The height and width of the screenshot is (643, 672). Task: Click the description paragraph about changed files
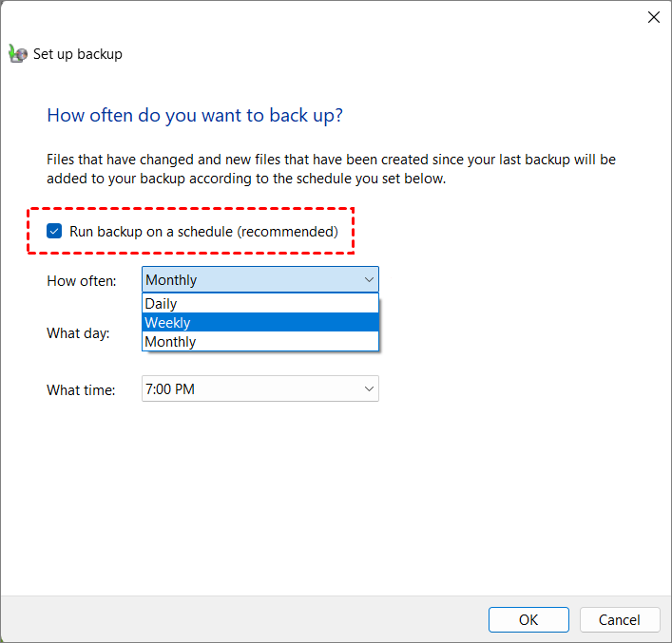click(x=331, y=169)
